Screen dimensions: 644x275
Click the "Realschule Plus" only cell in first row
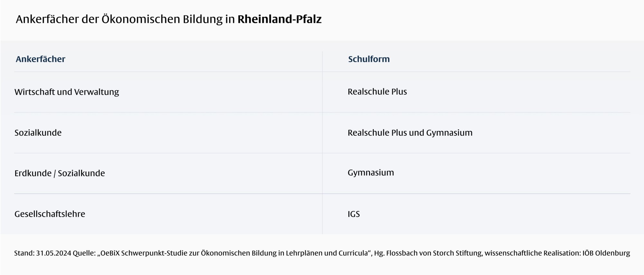pyautogui.click(x=377, y=92)
